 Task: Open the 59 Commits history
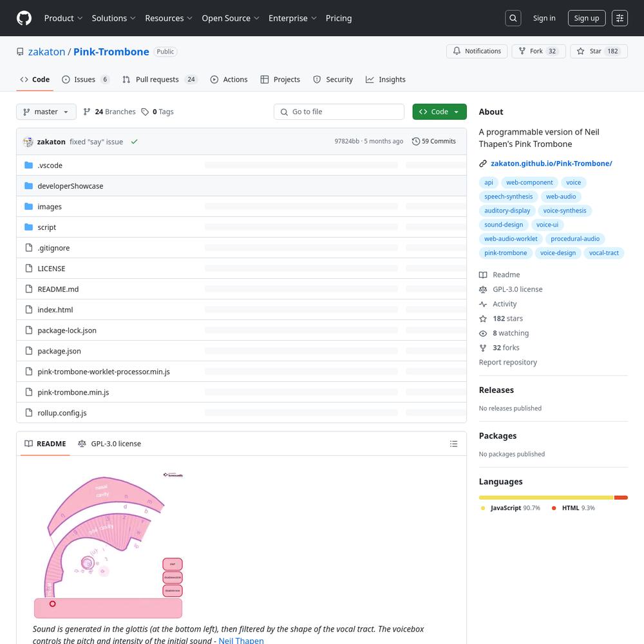pyautogui.click(x=433, y=141)
